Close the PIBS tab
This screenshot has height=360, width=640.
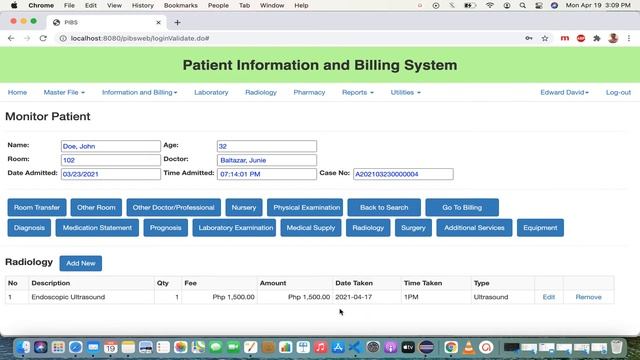pos(158,22)
